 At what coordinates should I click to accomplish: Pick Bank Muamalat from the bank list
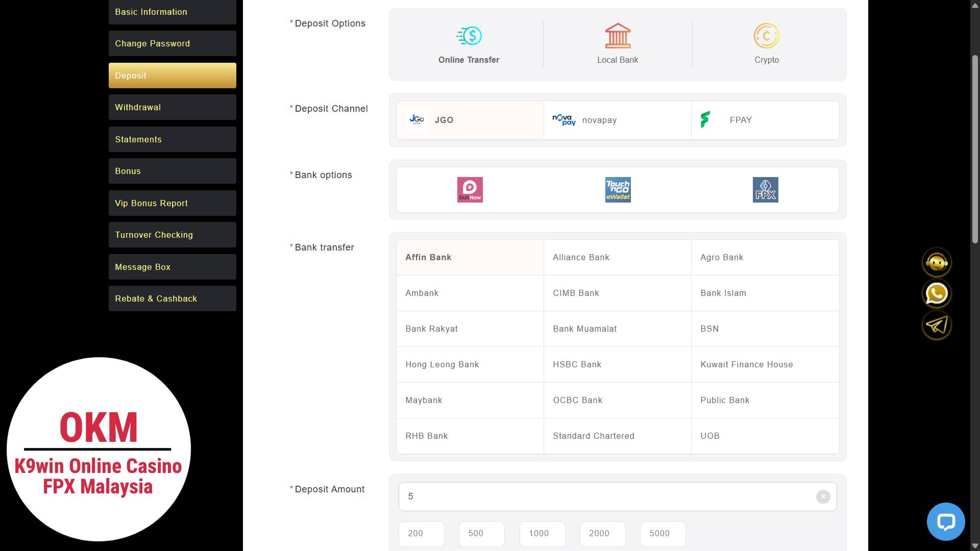click(618, 329)
